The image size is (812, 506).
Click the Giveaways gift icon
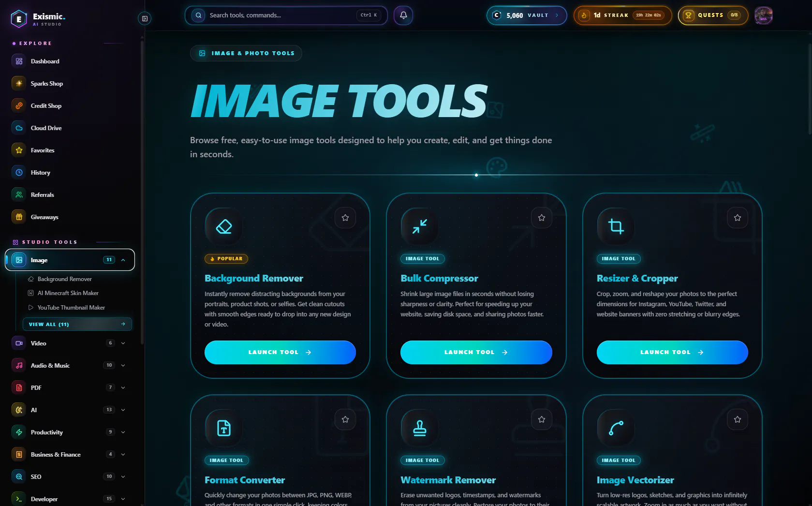(19, 217)
